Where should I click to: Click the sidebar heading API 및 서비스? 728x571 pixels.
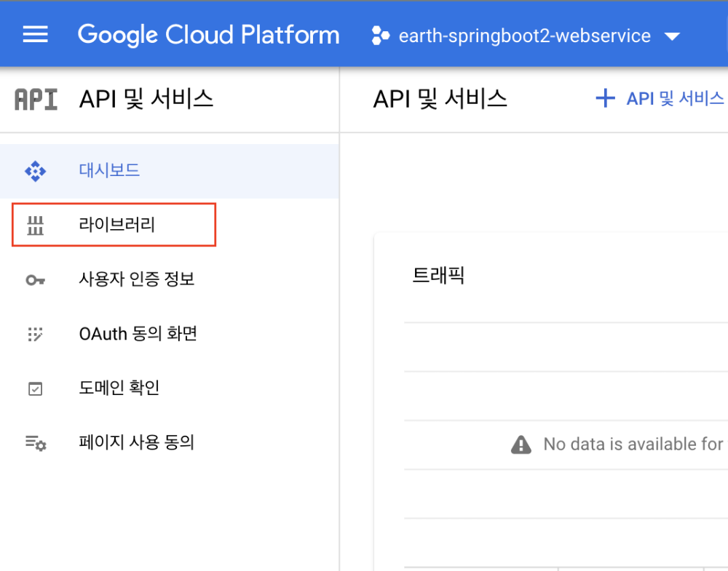coord(146,99)
